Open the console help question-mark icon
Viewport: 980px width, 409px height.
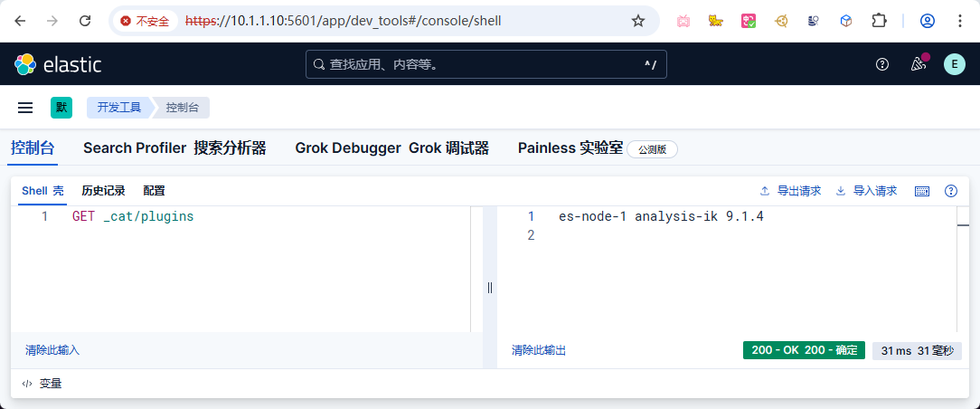(951, 191)
